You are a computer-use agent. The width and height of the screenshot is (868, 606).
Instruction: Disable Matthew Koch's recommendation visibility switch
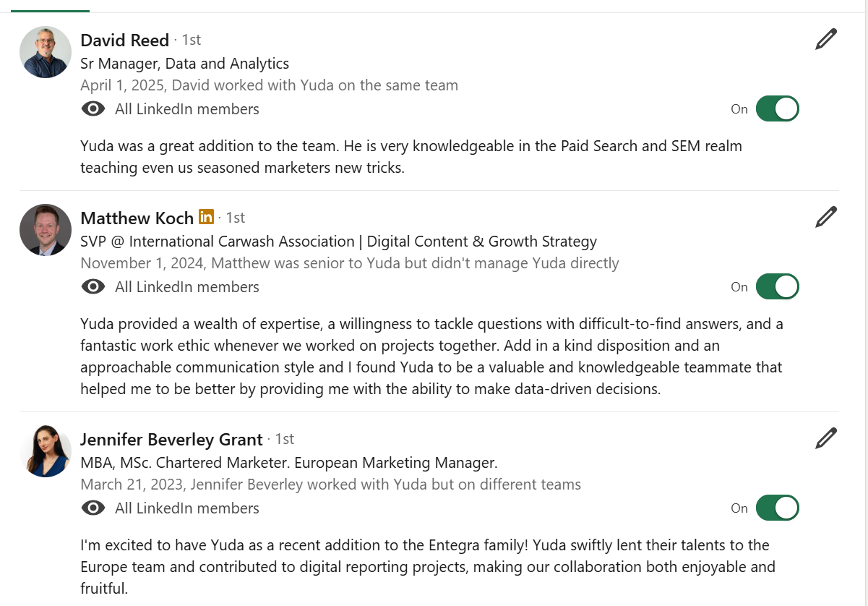pyautogui.click(x=777, y=287)
